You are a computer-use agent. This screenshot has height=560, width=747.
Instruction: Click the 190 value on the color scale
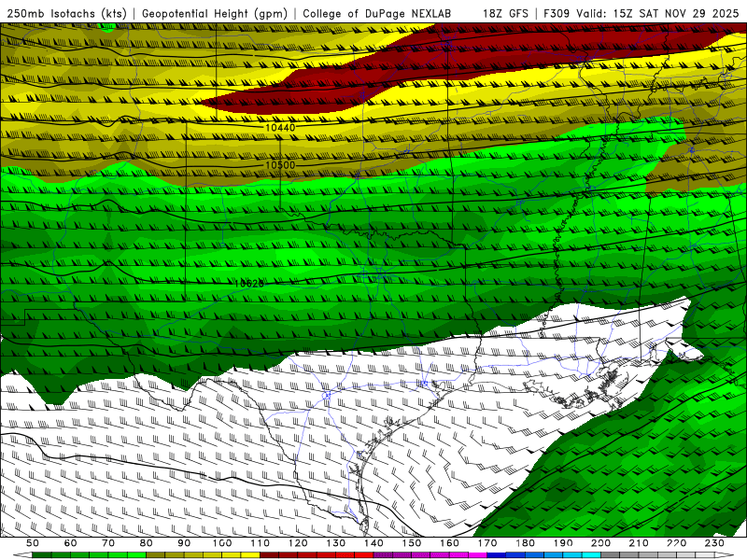click(x=563, y=543)
